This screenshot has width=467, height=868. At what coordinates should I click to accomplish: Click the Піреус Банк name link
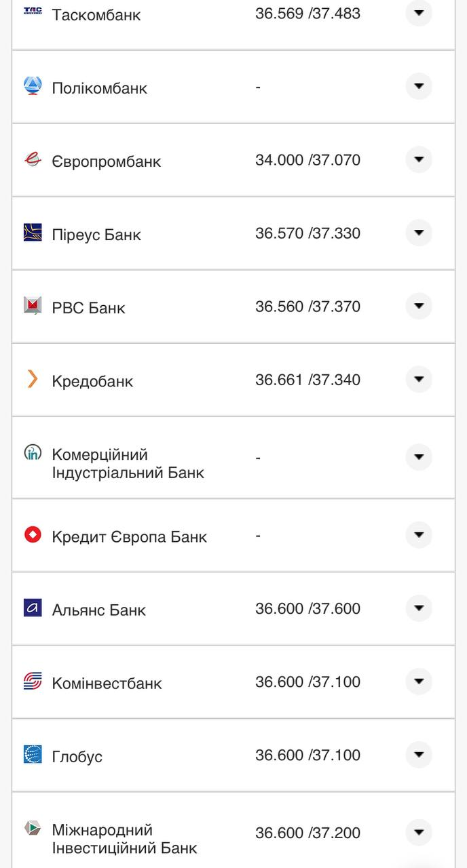[x=97, y=234]
